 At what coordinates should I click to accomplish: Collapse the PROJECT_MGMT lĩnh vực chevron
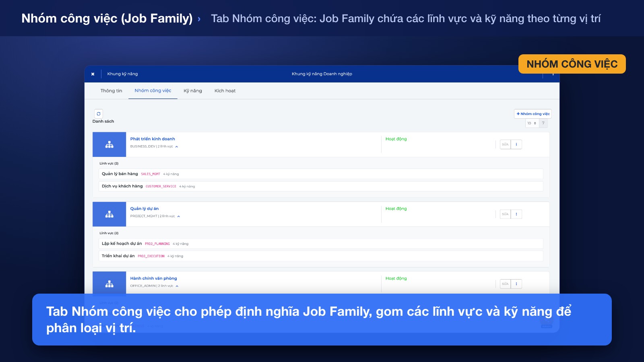tap(179, 216)
